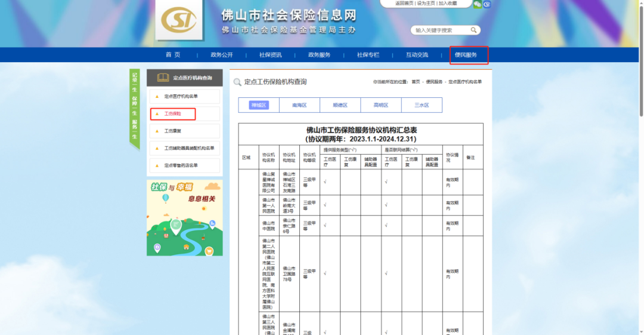This screenshot has width=644, height=335.
Task: Click the 社保与幸福 banner image
Action: point(185,218)
